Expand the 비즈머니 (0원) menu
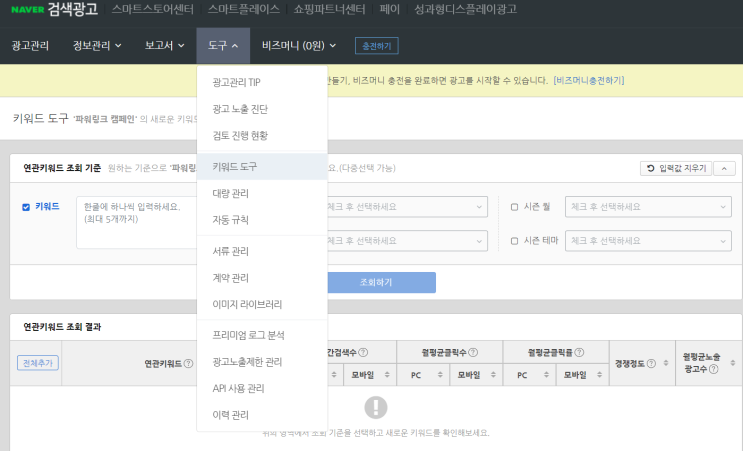Image resolution: width=743 pixels, height=451 pixels. (x=299, y=45)
